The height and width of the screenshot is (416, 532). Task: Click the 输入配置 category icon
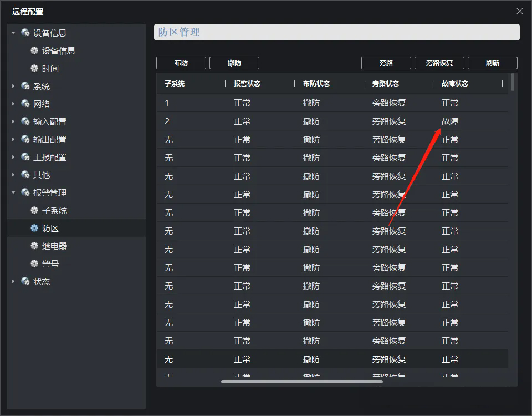[x=25, y=121]
